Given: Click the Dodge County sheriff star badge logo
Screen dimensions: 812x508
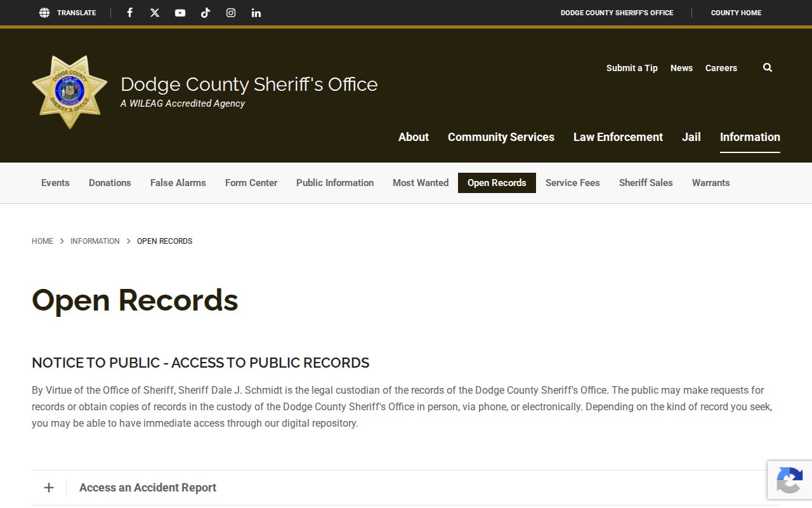Looking at the screenshot, I should pos(70,92).
